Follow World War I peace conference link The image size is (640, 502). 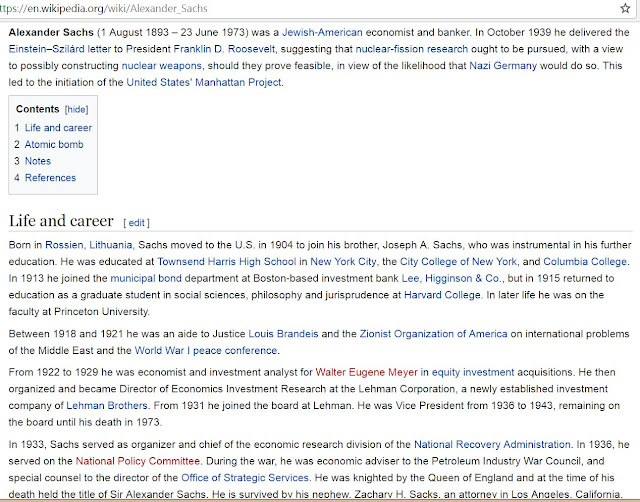pos(206,351)
